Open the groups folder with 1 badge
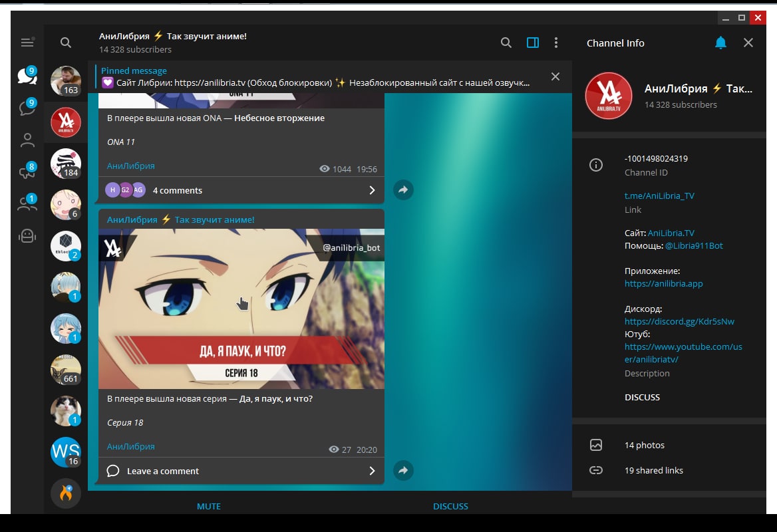The width and height of the screenshot is (777, 532). [x=27, y=203]
